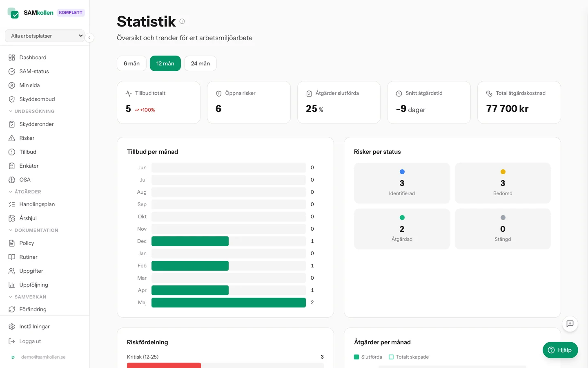The image size is (588, 368).
Task: Click the Rutiner book icon
Action: coord(12,257)
